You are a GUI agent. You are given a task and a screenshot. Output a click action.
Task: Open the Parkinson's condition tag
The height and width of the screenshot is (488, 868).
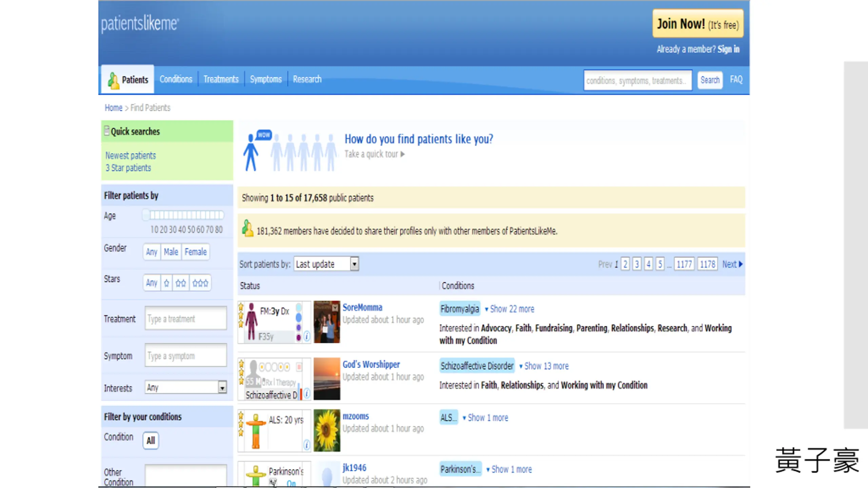pyautogui.click(x=460, y=469)
